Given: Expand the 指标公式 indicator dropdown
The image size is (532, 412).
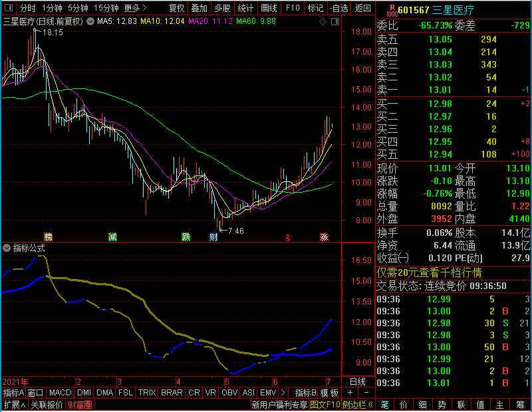Looking at the screenshot, I should [7, 248].
